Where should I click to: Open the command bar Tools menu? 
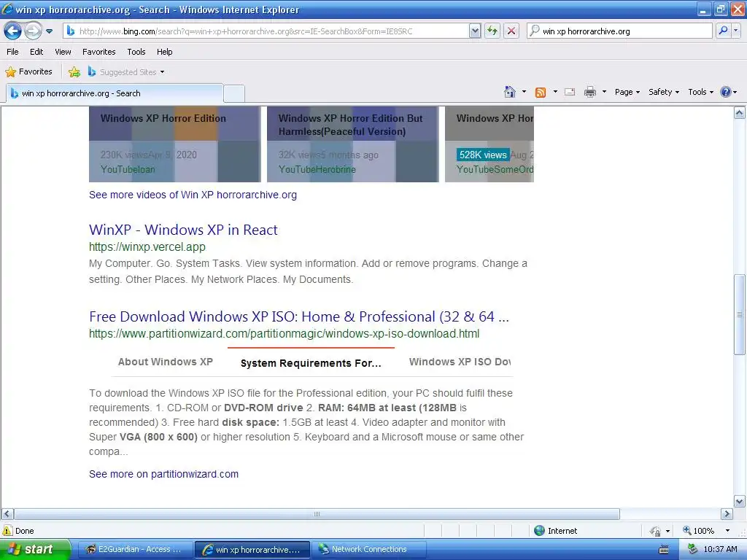[700, 92]
